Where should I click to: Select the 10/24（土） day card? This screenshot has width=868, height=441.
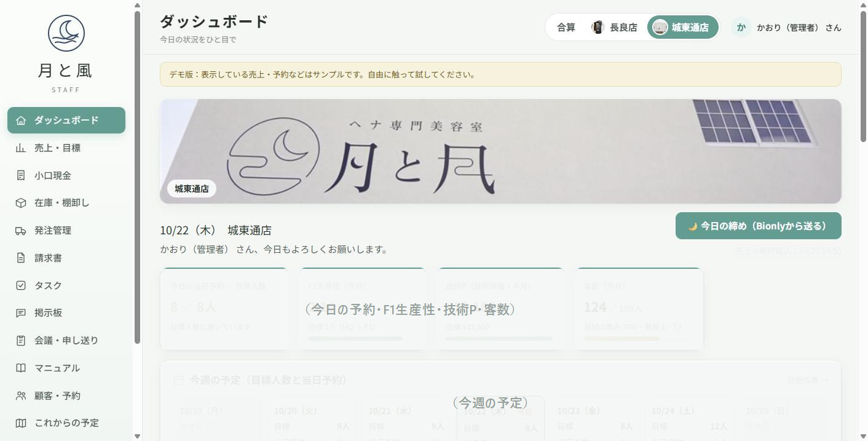coord(690,419)
